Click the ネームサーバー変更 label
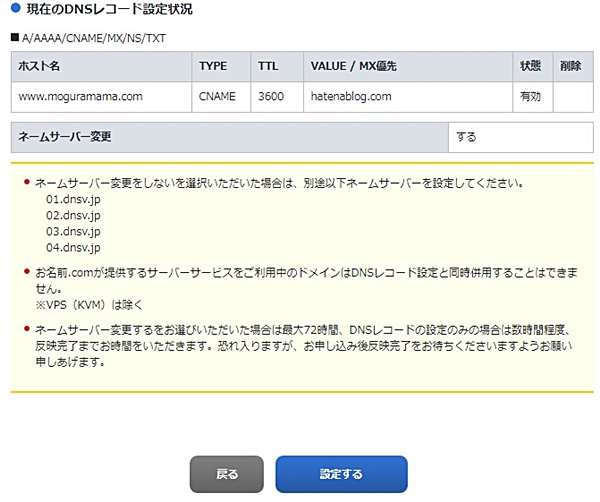600x502 pixels. [x=230, y=137]
